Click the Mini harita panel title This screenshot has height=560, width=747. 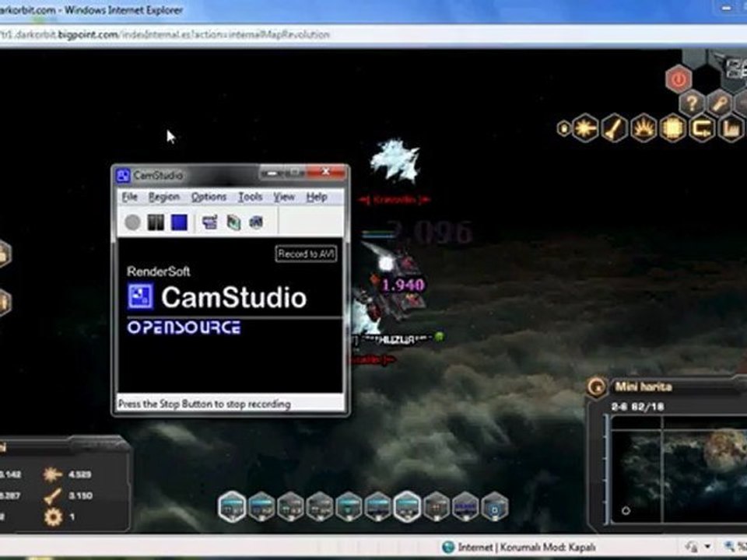[644, 387]
